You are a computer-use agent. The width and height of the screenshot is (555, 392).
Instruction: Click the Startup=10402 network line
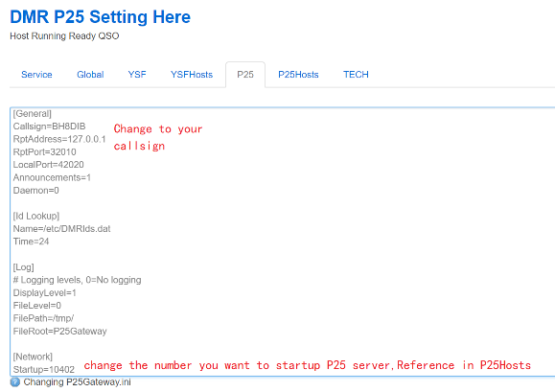[44, 370]
